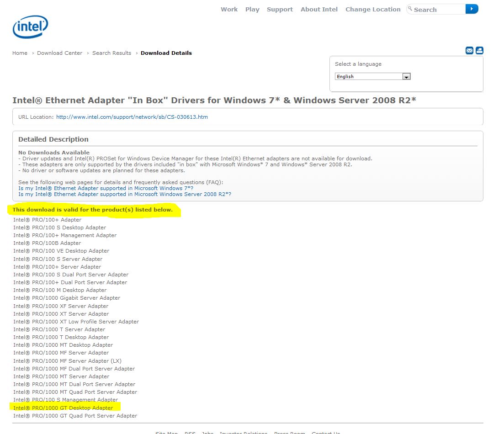Open Windows 7 adapter support FAQ link
This screenshot has height=434, width=504.
(106, 188)
